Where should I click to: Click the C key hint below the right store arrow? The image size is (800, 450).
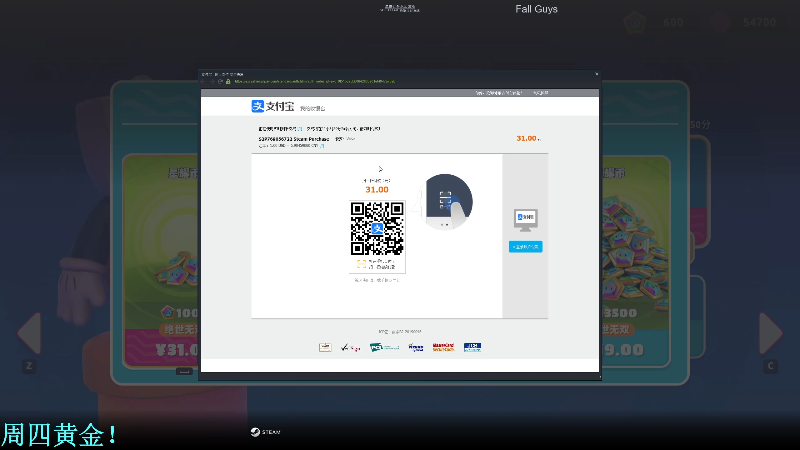pos(770,366)
